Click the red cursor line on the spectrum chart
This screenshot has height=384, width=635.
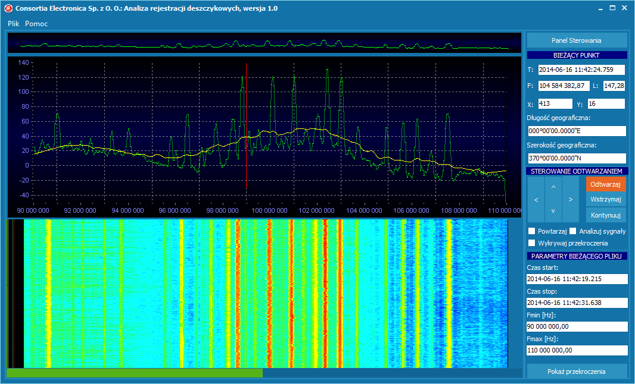point(246,126)
